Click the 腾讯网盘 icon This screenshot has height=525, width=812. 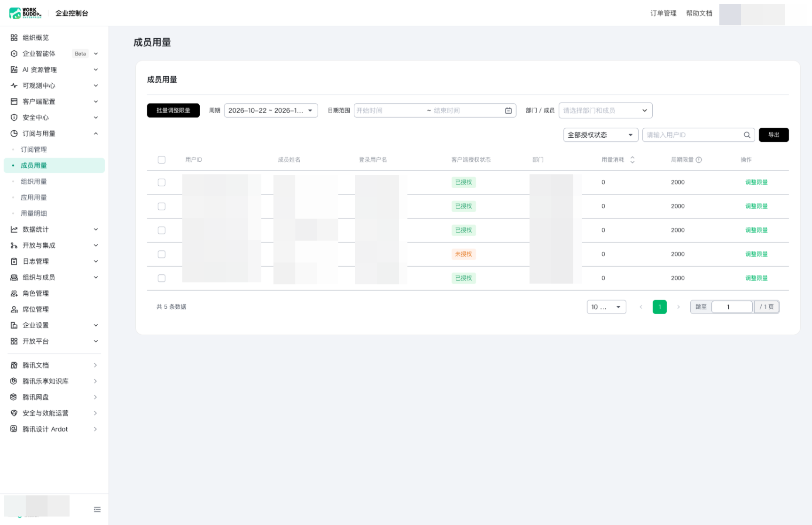(x=14, y=397)
